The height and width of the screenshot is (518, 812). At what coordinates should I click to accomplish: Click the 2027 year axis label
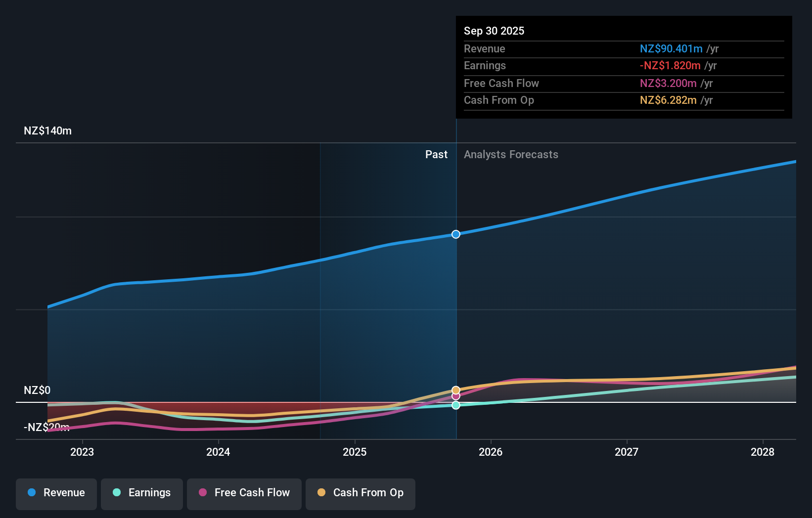tap(627, 452)
